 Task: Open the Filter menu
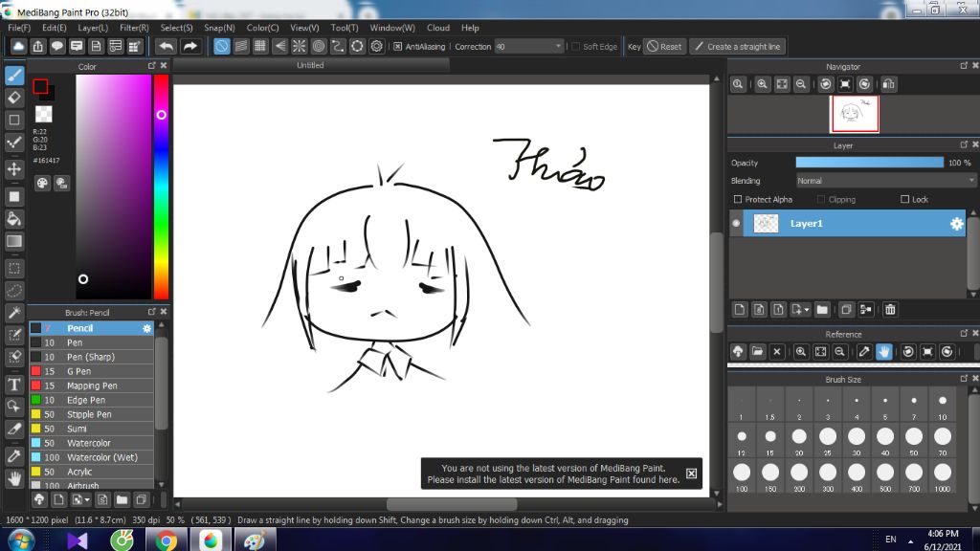click(x=134, y=28)
